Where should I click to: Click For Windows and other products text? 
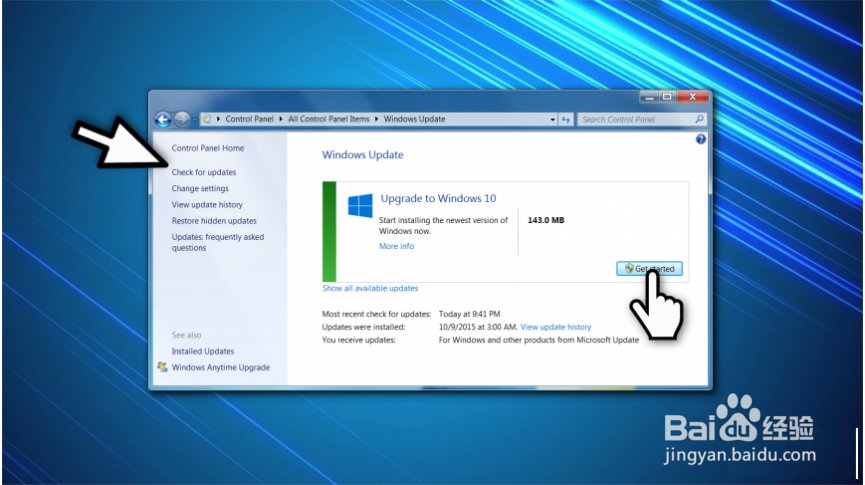tap(538, 340)
